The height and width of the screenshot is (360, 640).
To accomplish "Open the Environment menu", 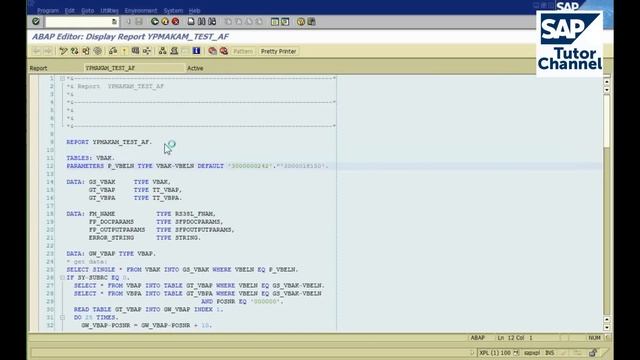I will tap(141, 11).
